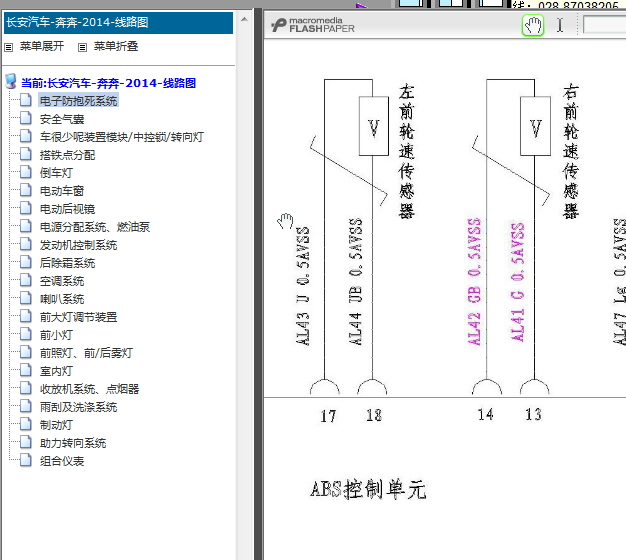Click the 左前轮速传感器 label in diagram
The width and height of the screenshot is (626, 560).
(406, 151)
